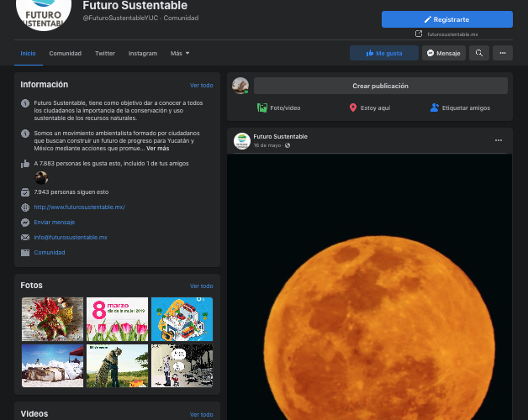Click the Comunidad category link in Información
Viewport: 528px width, 420px height.
[x=50, y=253]
